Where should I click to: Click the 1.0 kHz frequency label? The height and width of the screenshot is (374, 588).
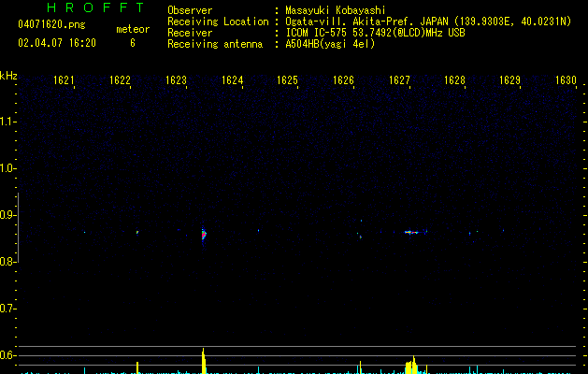pos(7,168)
